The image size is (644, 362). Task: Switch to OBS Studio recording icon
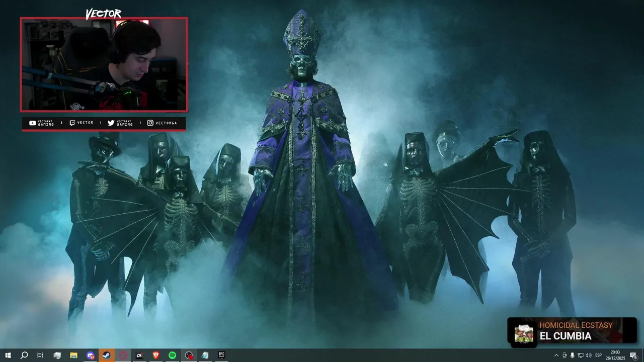(189, 355)
